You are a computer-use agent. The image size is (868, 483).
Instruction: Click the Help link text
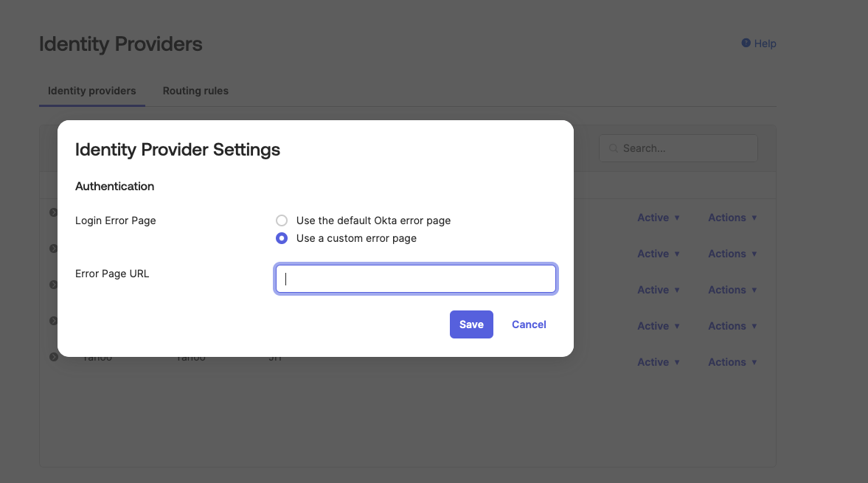coord(765,44)
